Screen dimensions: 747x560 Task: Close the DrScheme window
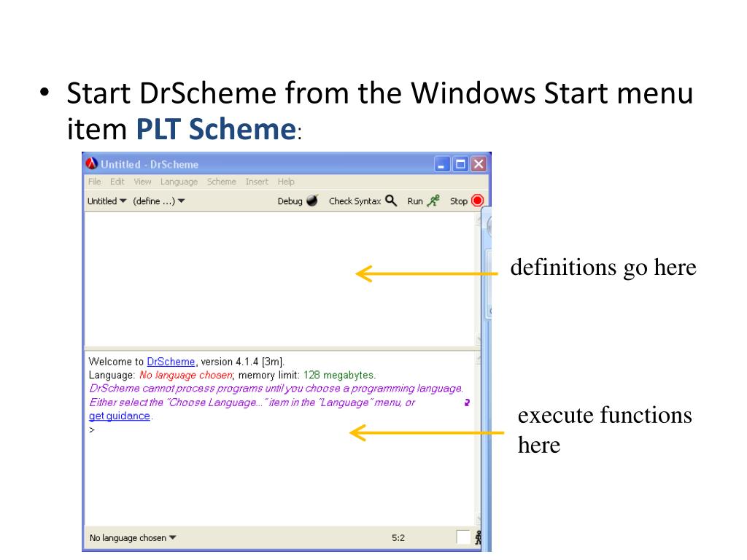coord(479,164)
